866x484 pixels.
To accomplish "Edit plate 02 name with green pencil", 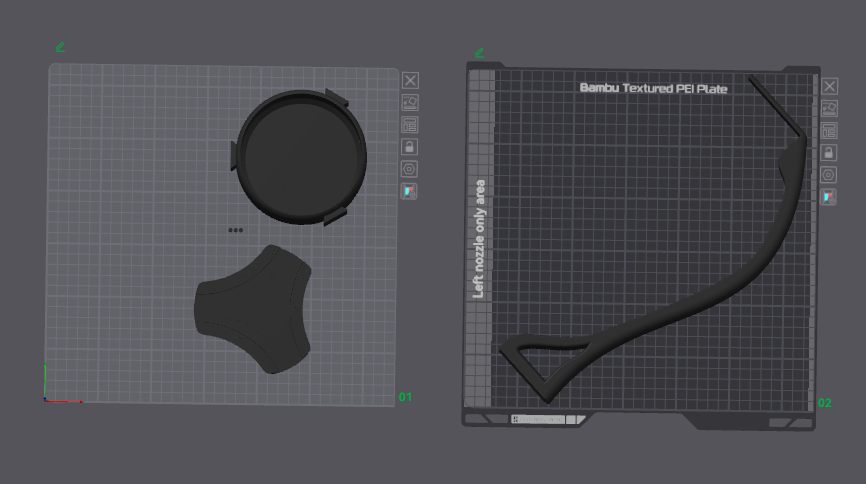I will [479, 53].
